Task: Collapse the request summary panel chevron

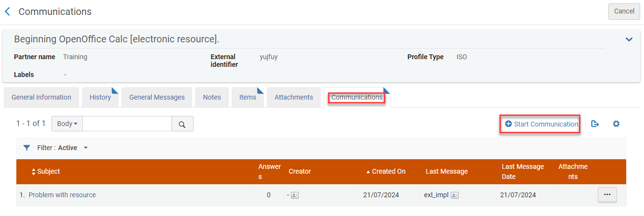Action: [x=629, y=39]
